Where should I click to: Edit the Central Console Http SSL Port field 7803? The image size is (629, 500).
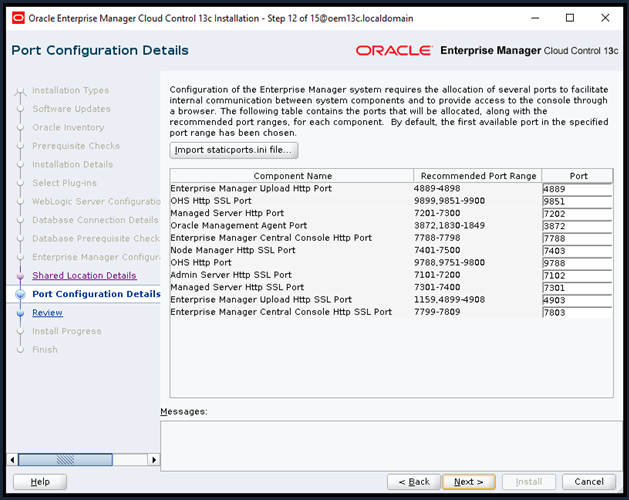point(577,313)
